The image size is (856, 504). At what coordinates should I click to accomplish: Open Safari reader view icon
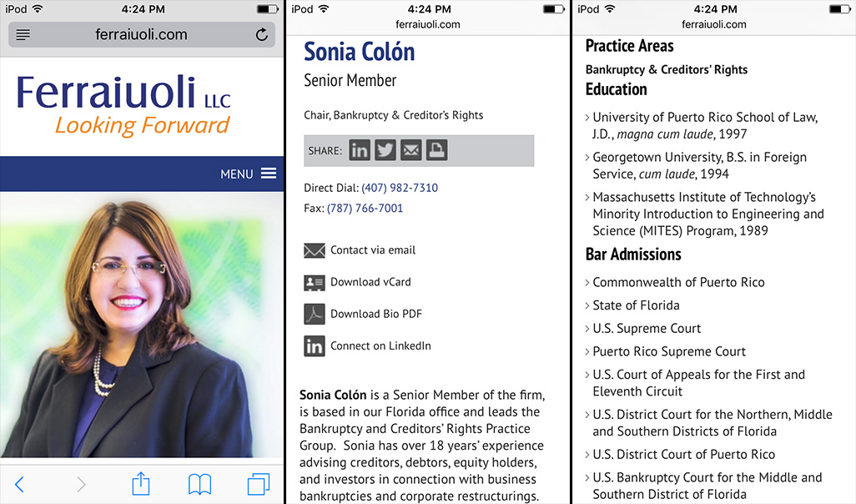(23, 35)
